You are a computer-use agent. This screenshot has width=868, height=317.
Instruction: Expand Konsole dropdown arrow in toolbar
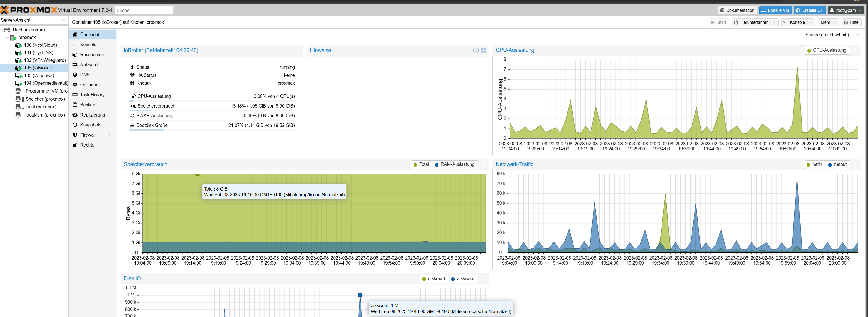click(x=811, y=22)
